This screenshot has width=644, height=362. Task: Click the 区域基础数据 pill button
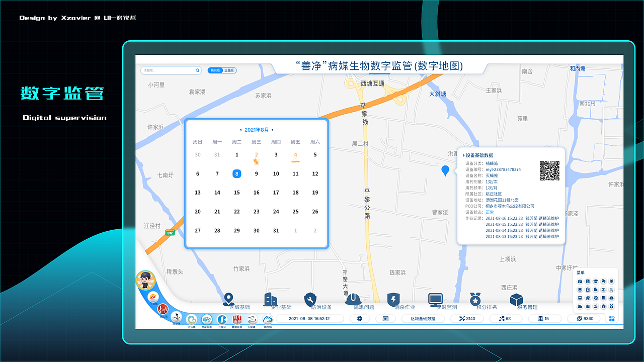[423, 319]
